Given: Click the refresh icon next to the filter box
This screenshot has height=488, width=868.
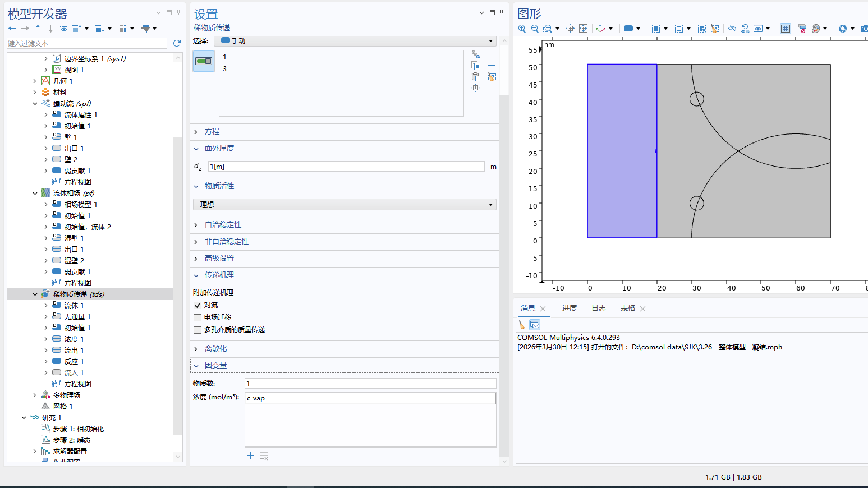Looking at the screenshot, I should [x=177, y=43].
